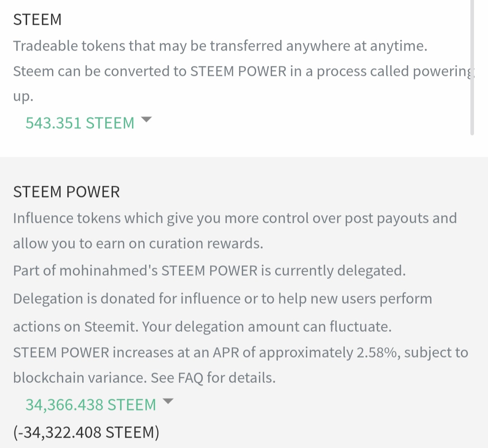Click the STEEM POWER section heading

[x=66, y=192]
